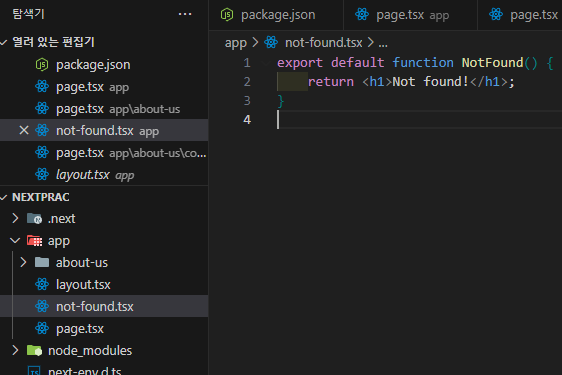Click the NotFound function name in code
The width and height of the screenshot is (562, 375).
click(x=492, y=63)
